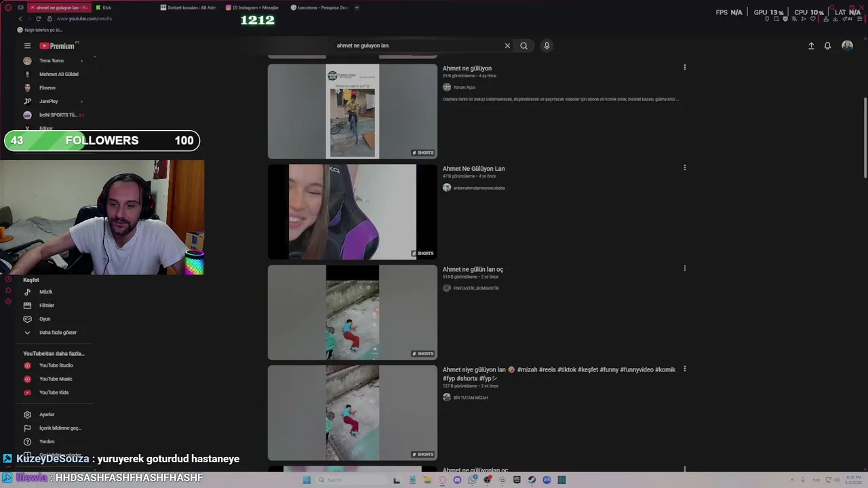Open the Create upload button
The height and width of the screenshot is (488, 868).
811,45
